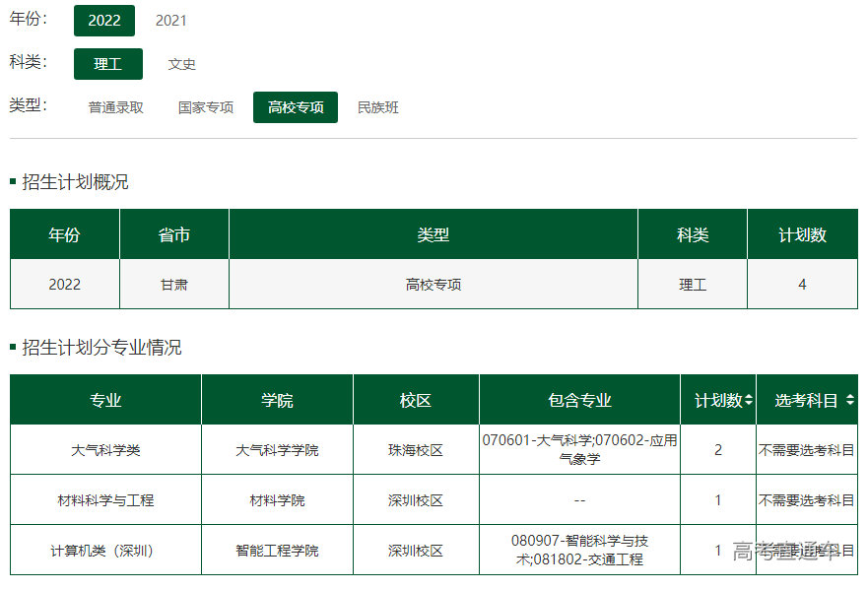Select the 理工 subject category
The width and height of the screenshot is (868, 590).
pyautogui.click(x=108, y=64)
